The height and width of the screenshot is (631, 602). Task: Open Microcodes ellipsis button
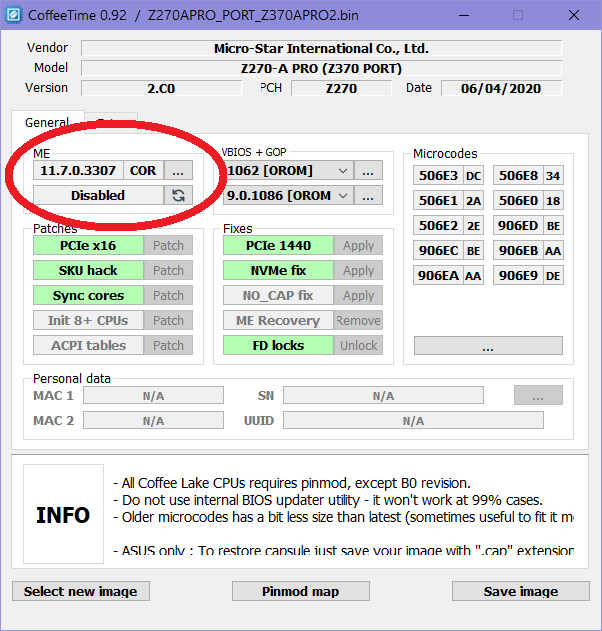point(488,346)
